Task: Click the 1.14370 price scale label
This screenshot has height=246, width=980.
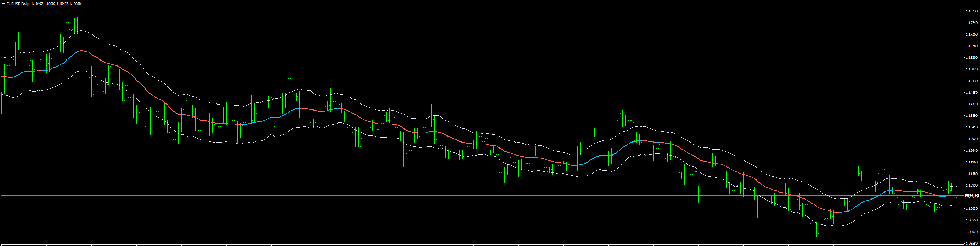Action: pos(972,104)
